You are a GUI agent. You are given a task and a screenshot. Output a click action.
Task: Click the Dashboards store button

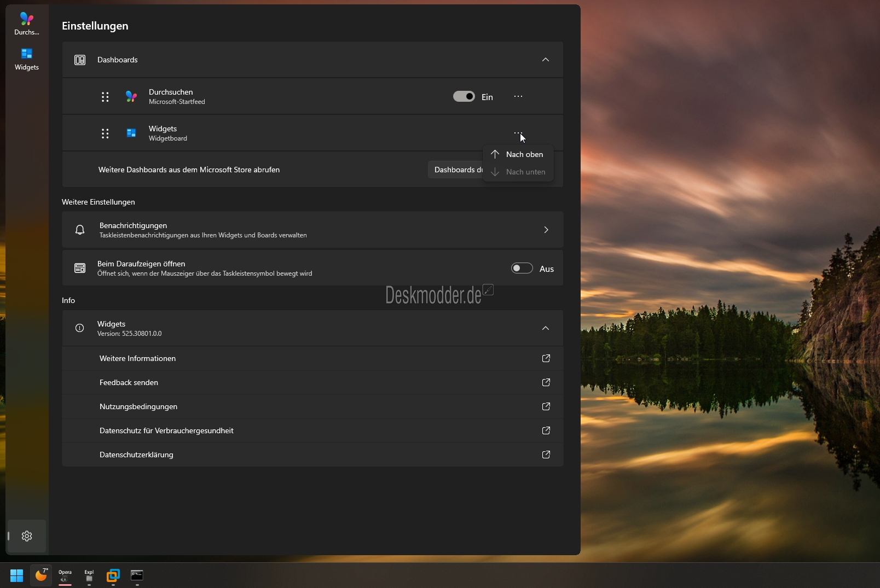[x=455, y=170]
